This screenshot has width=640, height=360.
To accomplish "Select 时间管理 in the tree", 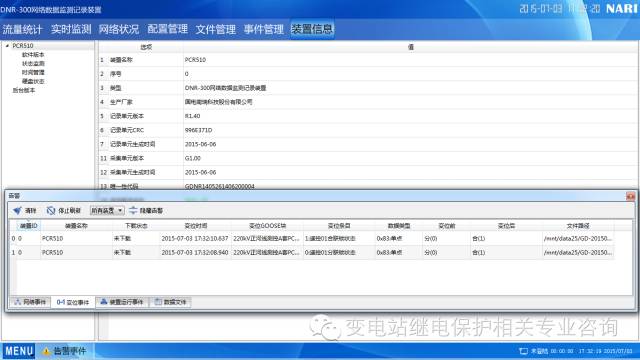I will click(33, 73).
